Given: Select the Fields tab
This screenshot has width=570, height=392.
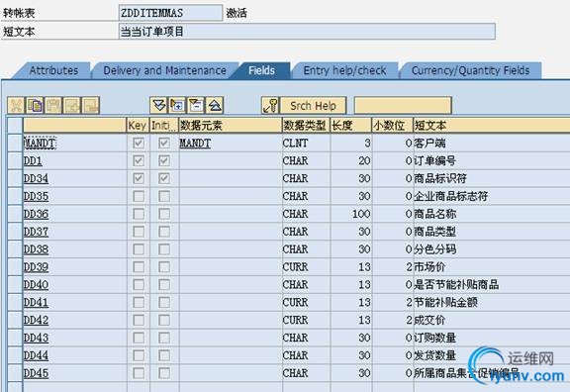Looking at the screenshot, I should click(x=261, y=70).
